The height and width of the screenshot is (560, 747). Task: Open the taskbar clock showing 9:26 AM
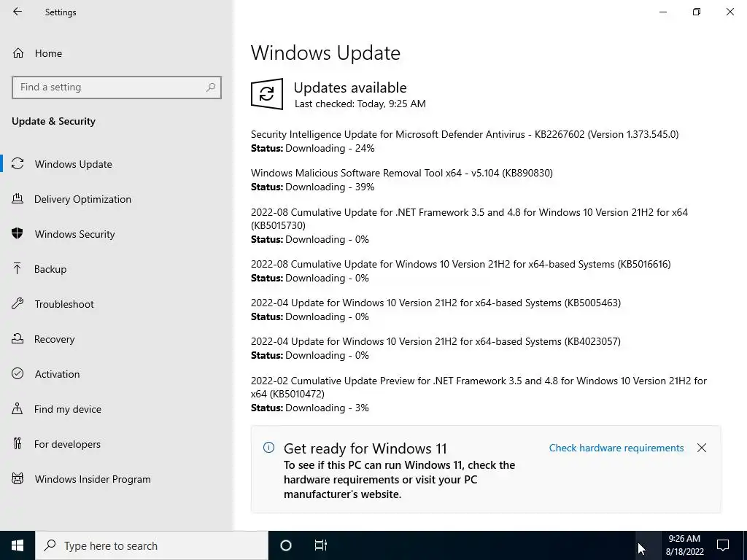[x=684, y=545]
